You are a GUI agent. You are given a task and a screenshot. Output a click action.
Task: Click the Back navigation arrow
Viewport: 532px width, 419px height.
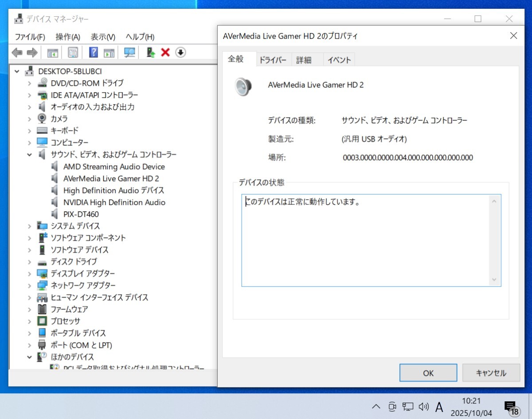(17, 52)
